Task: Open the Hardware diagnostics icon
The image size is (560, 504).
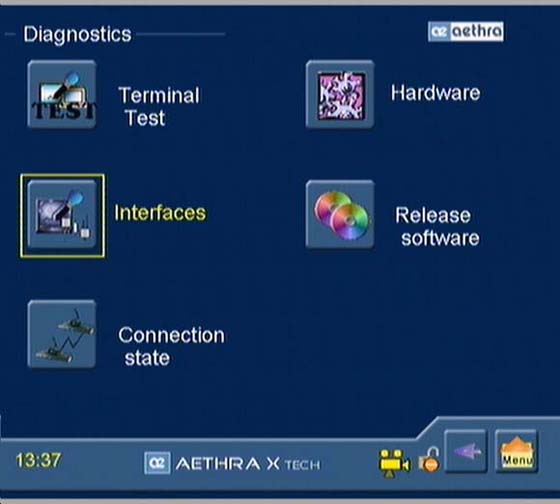Action: pos(340,94)
